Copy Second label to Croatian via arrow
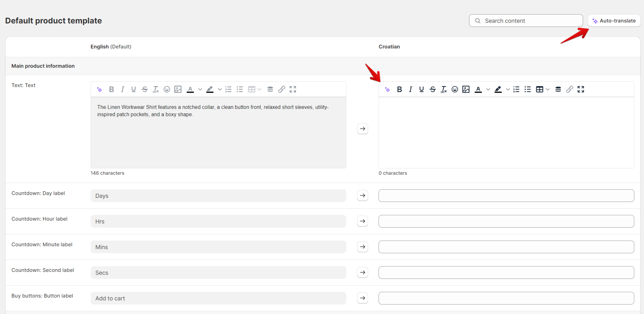This screenshot has height=314, width=644. coord(362,273)
